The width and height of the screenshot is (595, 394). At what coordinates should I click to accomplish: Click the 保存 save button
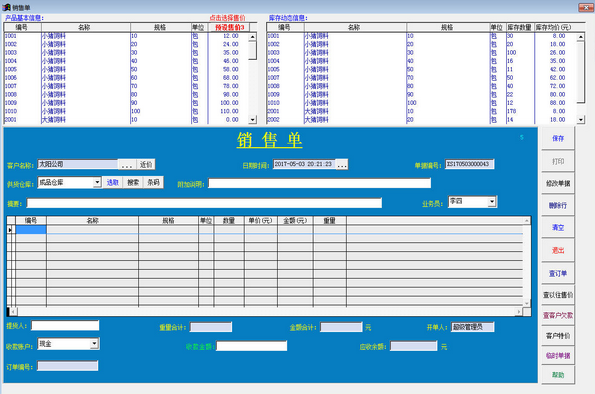click(x=557, y=139)
